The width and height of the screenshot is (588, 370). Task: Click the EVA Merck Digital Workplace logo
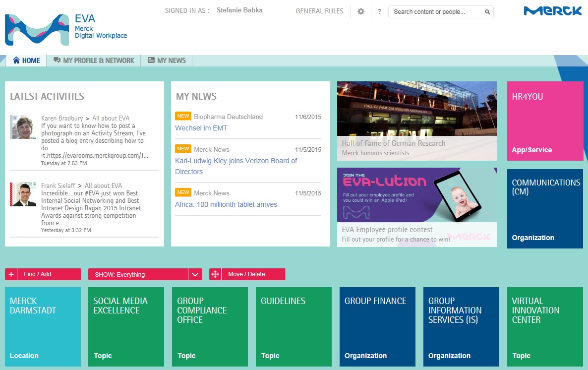66,29
